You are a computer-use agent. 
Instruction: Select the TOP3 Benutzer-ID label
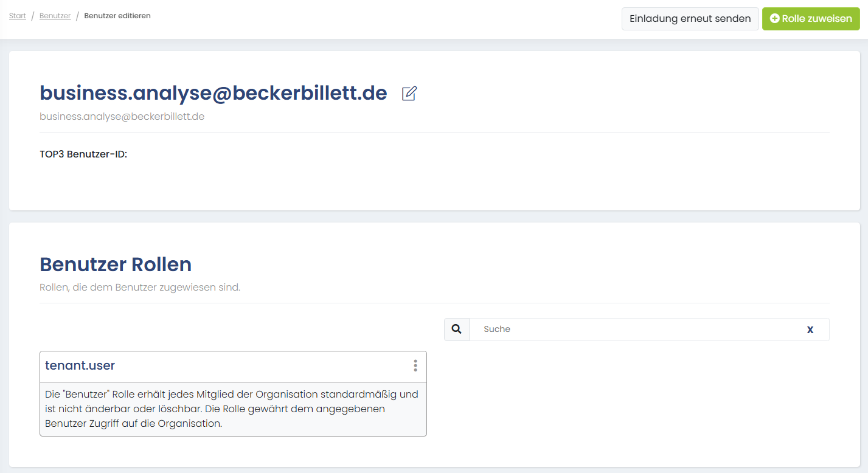coord(83,154)
